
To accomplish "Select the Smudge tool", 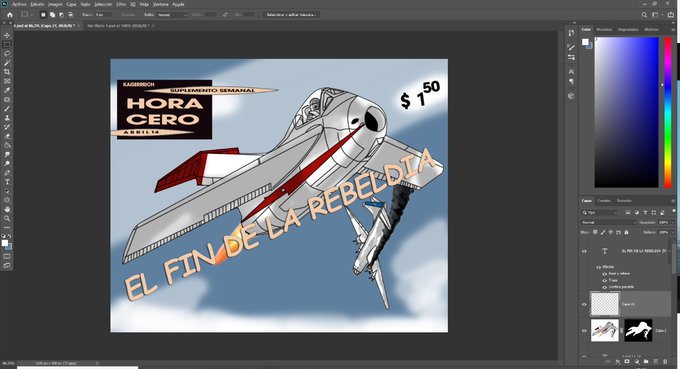I will click(x=7, y=154).
